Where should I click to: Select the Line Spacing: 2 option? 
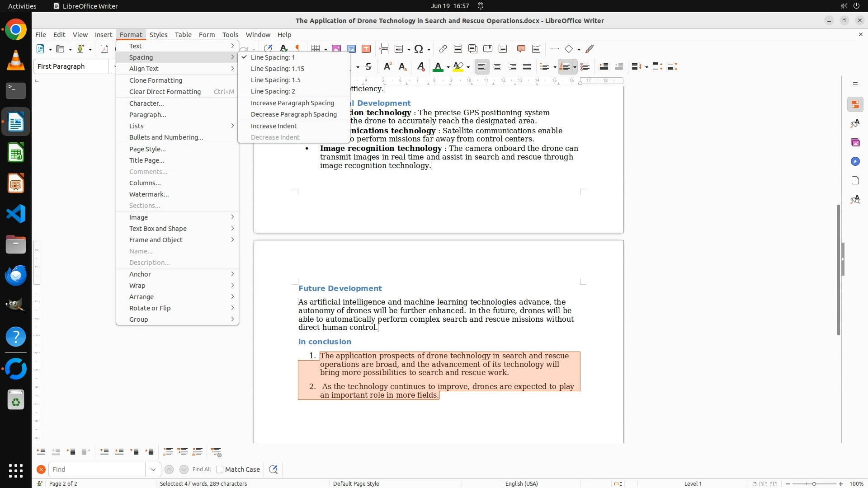tap(273, 91)
